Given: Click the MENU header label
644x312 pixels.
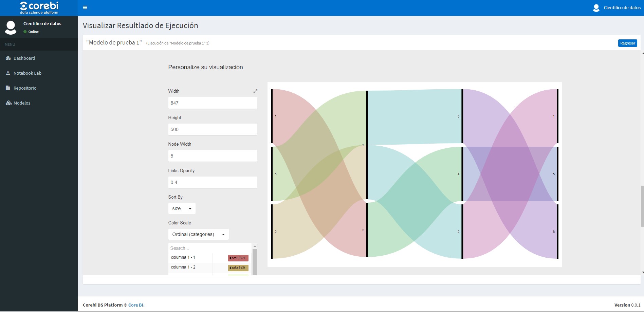Looking at the screenshot, I should coord(10,44).
